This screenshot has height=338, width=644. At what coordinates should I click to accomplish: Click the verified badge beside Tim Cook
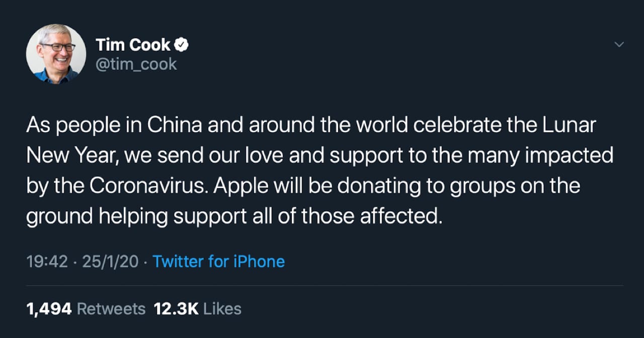[x=182, y=45]
